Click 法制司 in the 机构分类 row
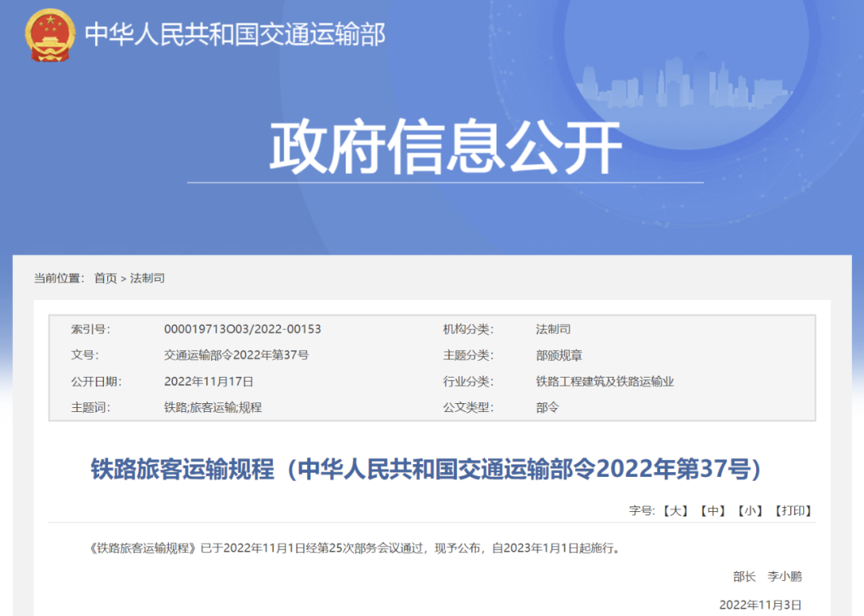The height and width of the screenshot is (616, 864). click(x=554, y=329)
